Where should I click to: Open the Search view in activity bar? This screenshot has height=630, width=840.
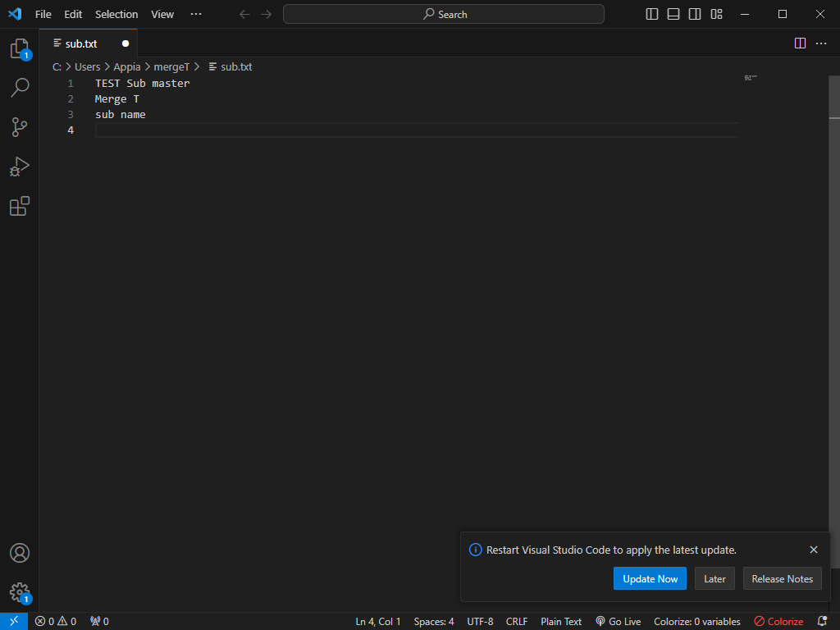[x=20, y=87]
